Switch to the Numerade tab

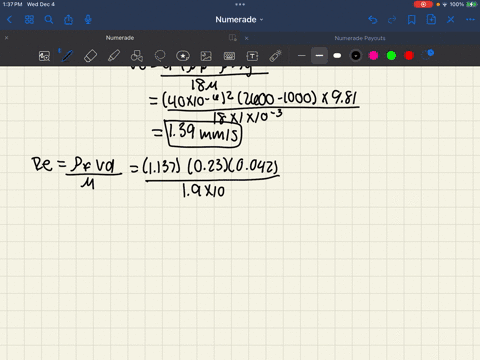120,38
